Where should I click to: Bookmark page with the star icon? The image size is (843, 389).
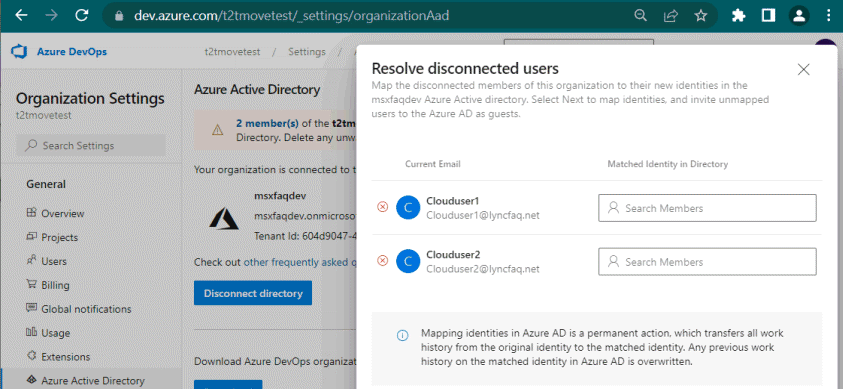click(x=701, y=16)
